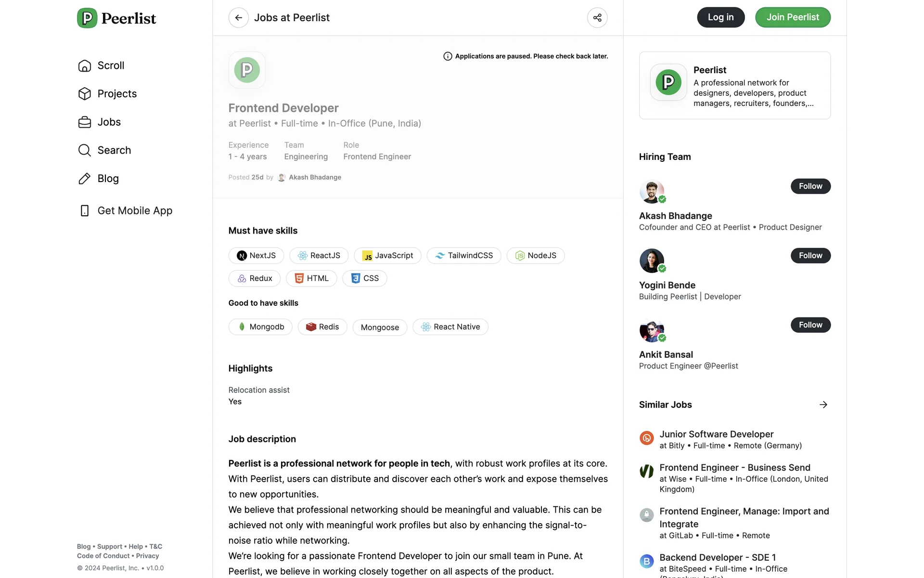Follow Yogini Bende
This screenshot has width=924, height=578.
click(x=810, y=256)
